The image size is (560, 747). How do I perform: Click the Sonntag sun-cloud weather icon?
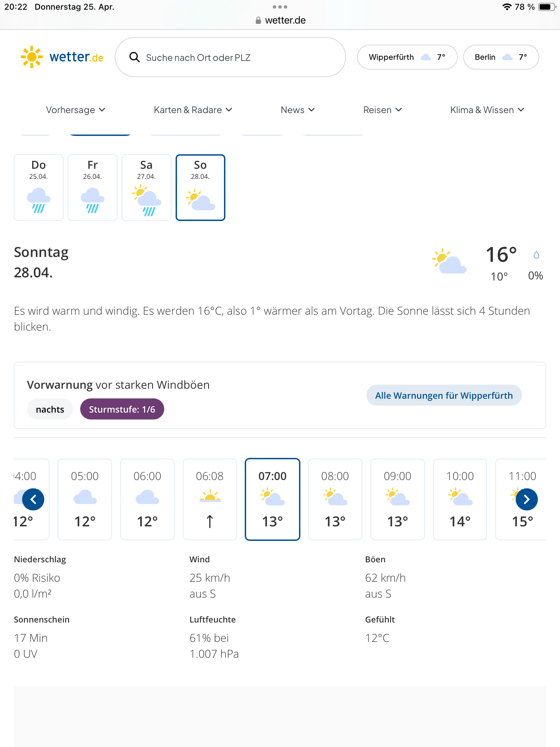tap(449, 261)
